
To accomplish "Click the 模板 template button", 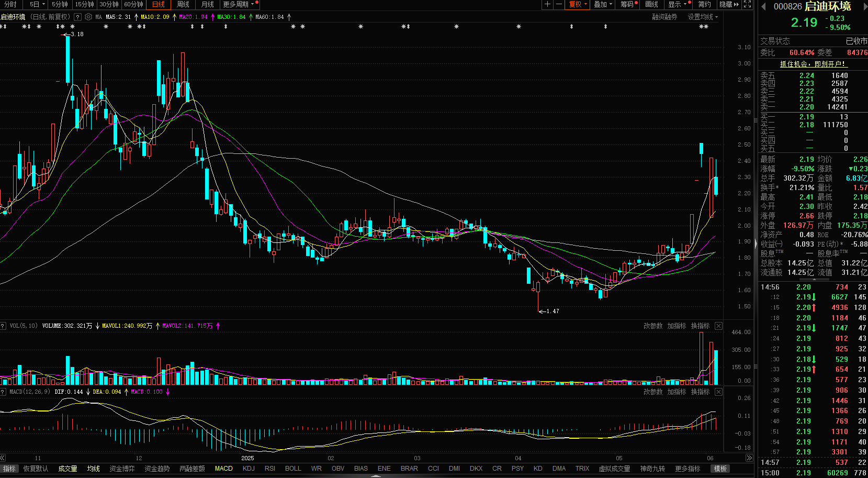I will click(x=720, y=469).
